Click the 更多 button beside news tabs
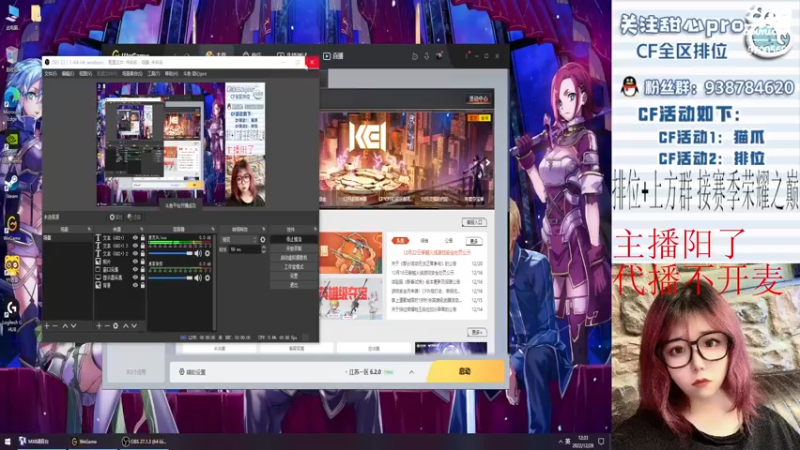The image size is (800, 450). [474, 241]
